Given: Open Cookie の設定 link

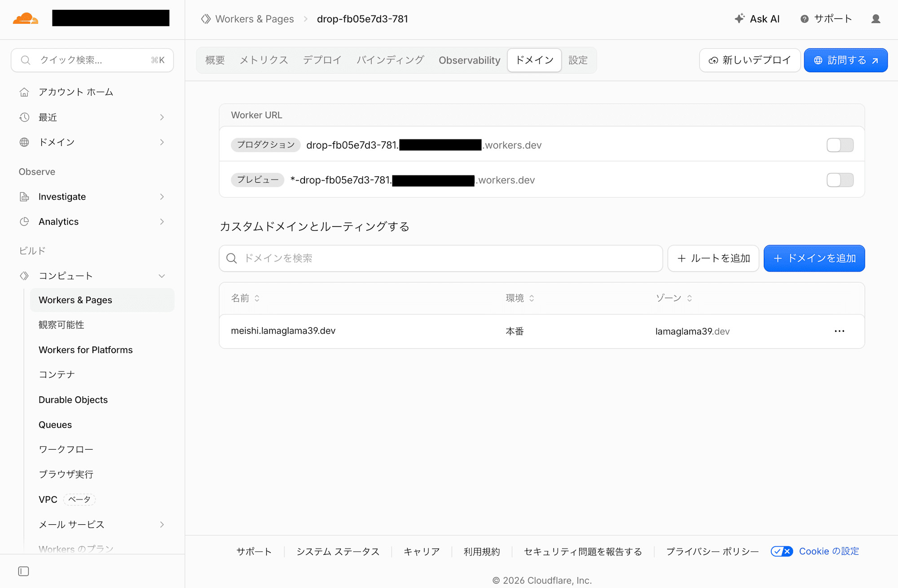Looking at the screenshot, I should (x=829, y=551).
